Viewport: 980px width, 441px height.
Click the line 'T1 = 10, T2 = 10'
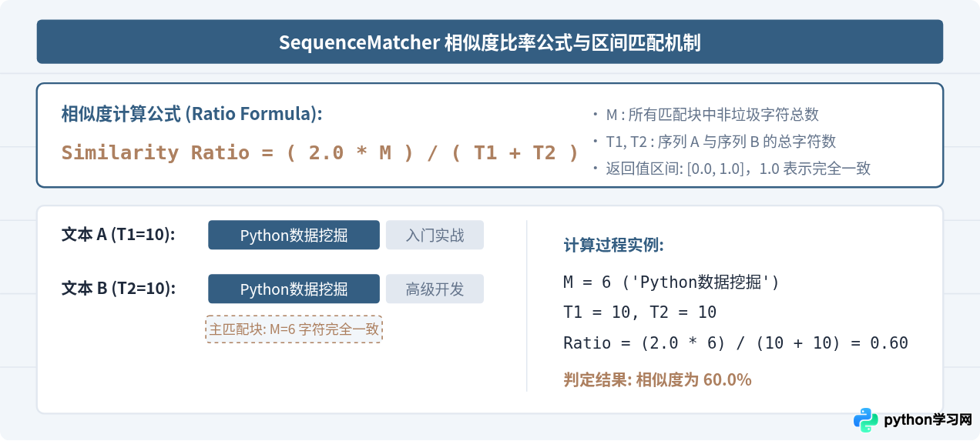click(640, 312)
